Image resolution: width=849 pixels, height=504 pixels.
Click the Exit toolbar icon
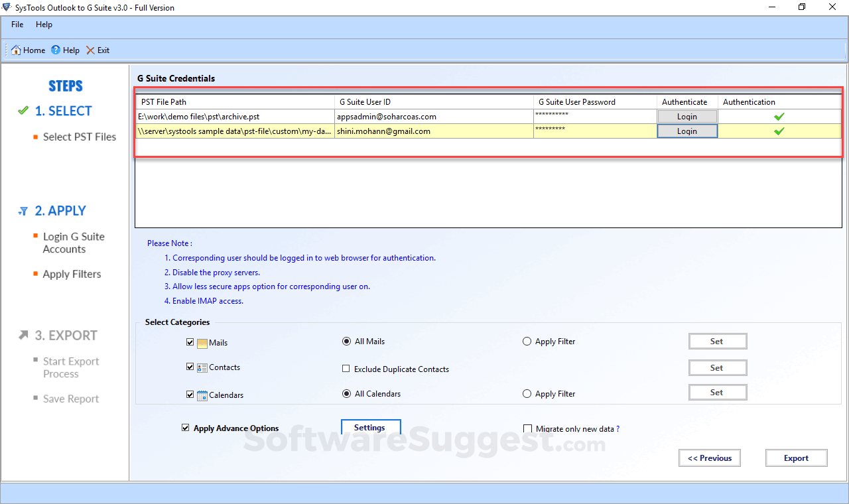click(x=90, y=50)
